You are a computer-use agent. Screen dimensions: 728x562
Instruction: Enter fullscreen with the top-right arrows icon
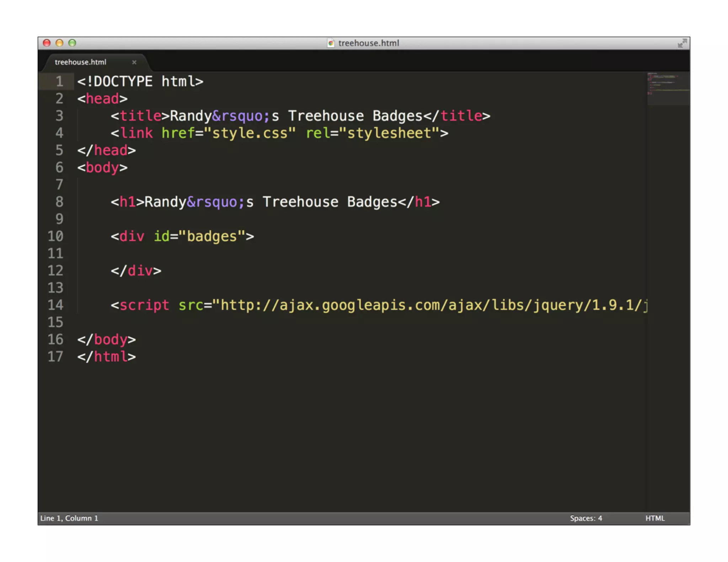(x=682, y=43)
